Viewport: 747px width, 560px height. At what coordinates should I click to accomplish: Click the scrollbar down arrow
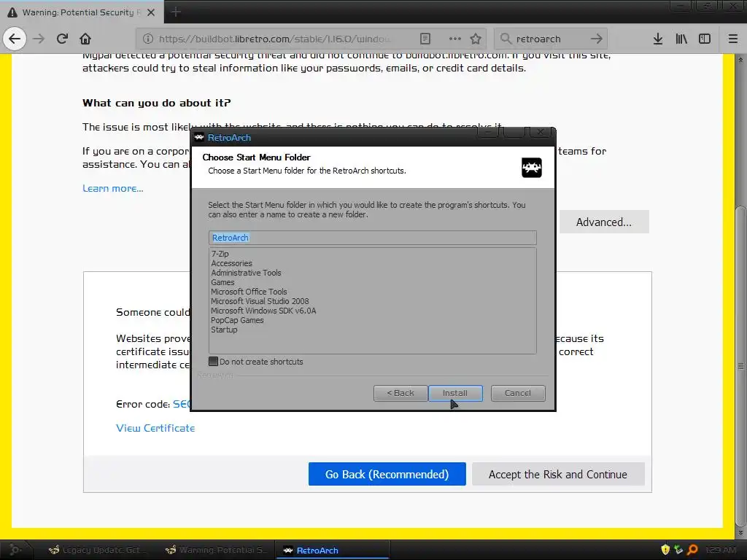(740, 533)
